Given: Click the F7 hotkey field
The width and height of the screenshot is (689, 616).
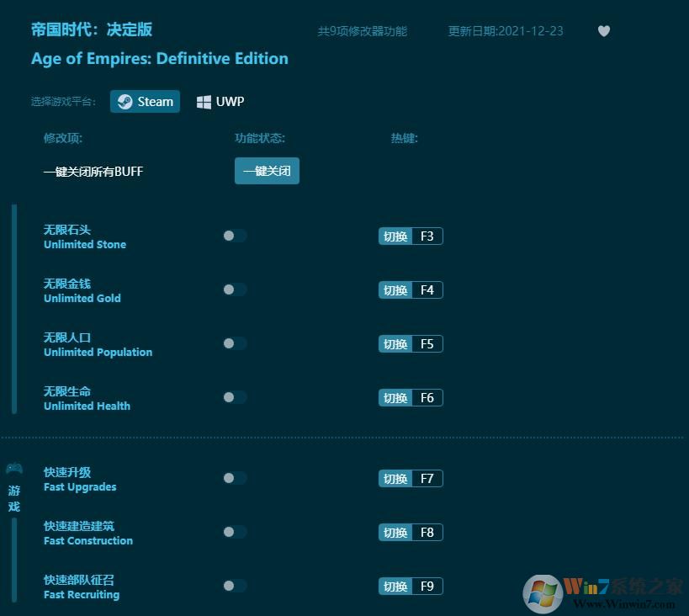Looking at the screenshot, I should pyautogui.click(x=427, y=478).
